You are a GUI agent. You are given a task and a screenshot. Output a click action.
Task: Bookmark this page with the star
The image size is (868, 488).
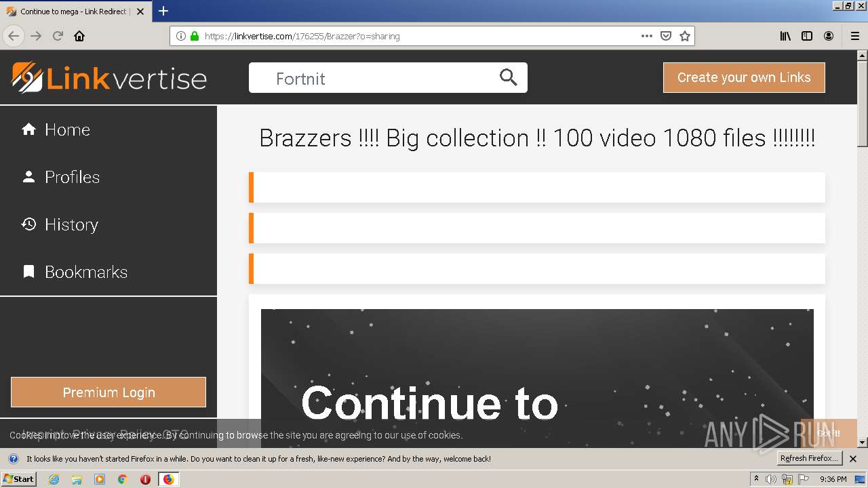685,36
